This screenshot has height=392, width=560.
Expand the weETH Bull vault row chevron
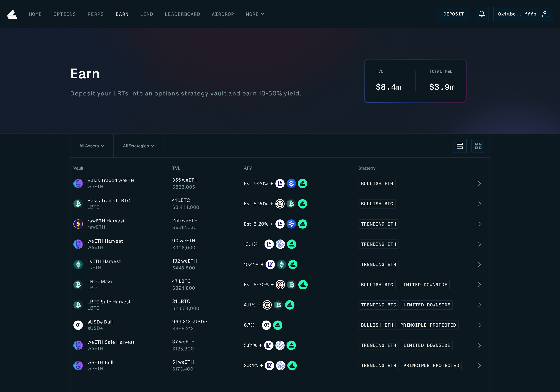coord(480,365)
